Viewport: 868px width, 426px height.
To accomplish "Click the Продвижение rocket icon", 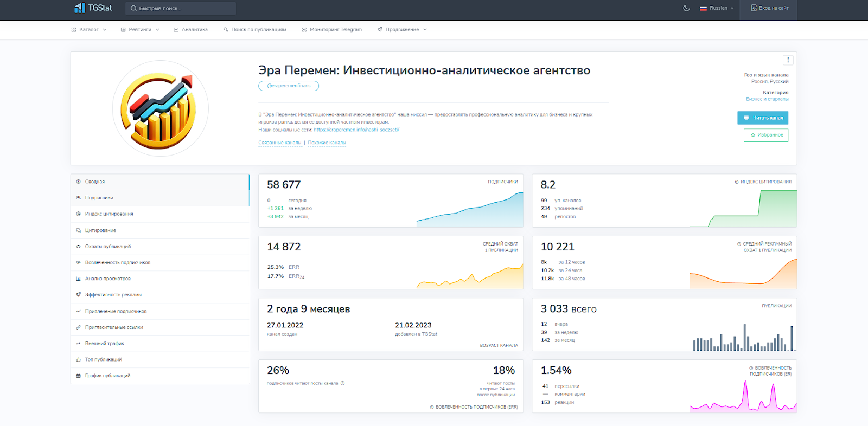I will 380,30.
